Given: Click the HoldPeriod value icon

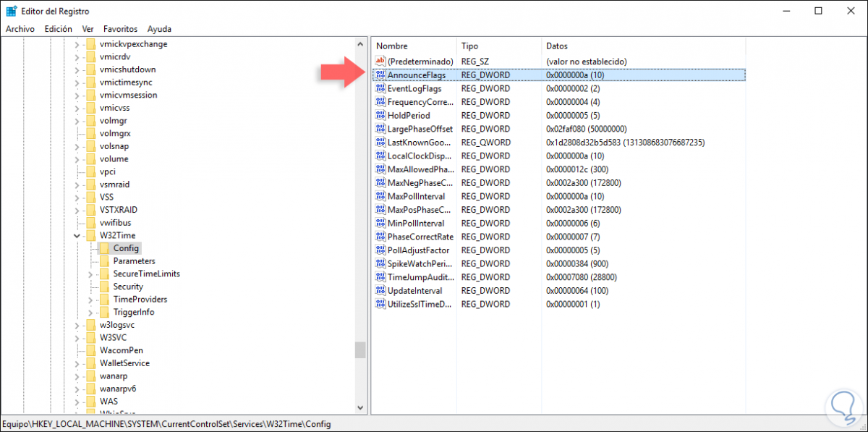Looking at the screenshot, I should coord(380,115).
